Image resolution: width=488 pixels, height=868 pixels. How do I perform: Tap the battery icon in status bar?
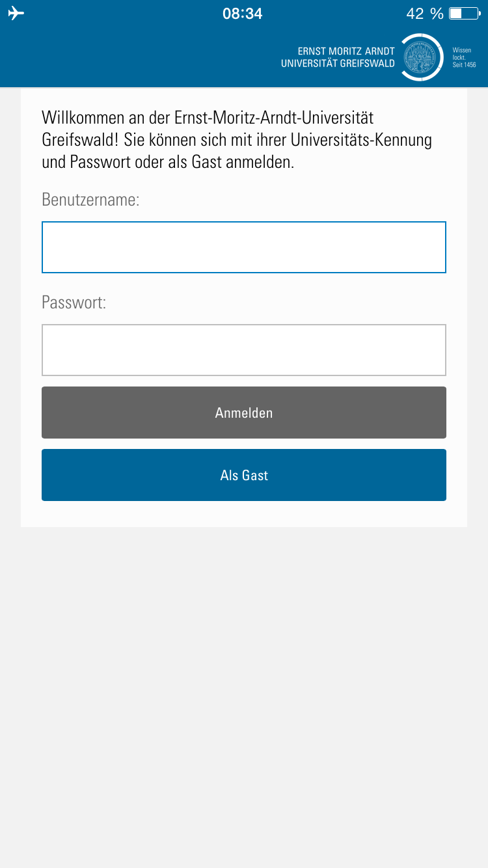point(464,14)
